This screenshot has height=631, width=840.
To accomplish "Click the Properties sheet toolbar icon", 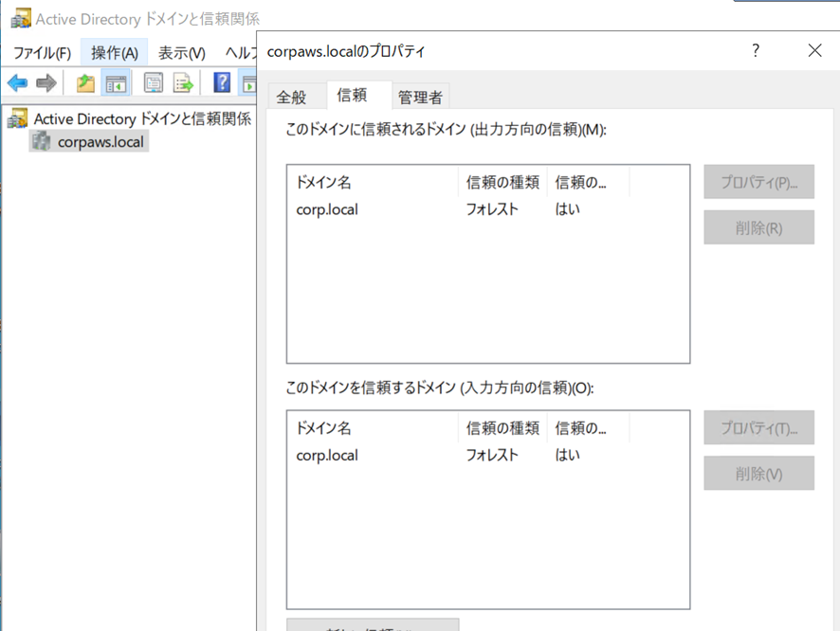I will click(154, 83).
